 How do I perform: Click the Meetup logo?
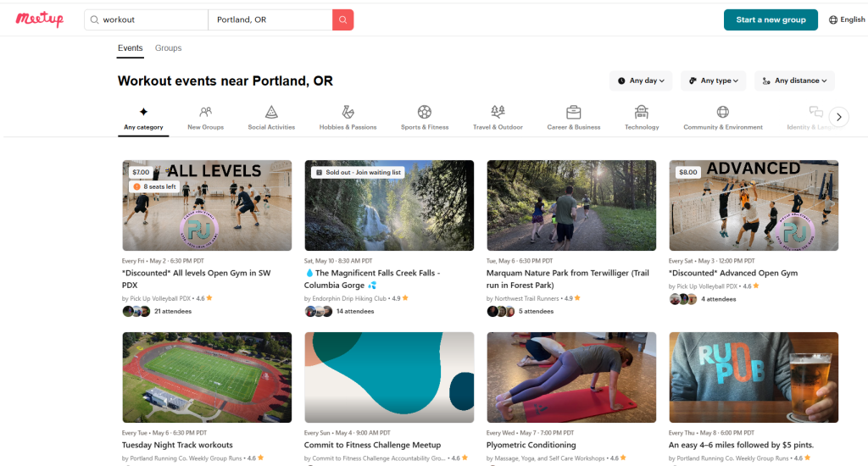click(40, 19)
